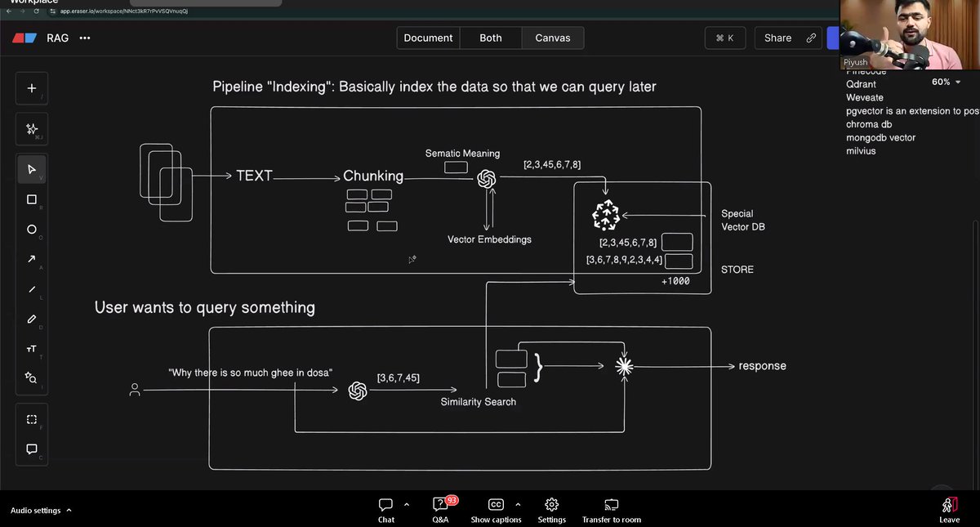This screenshot has width=980, height=527.
Task: Open the Chat panel
Action: point(386,510)
